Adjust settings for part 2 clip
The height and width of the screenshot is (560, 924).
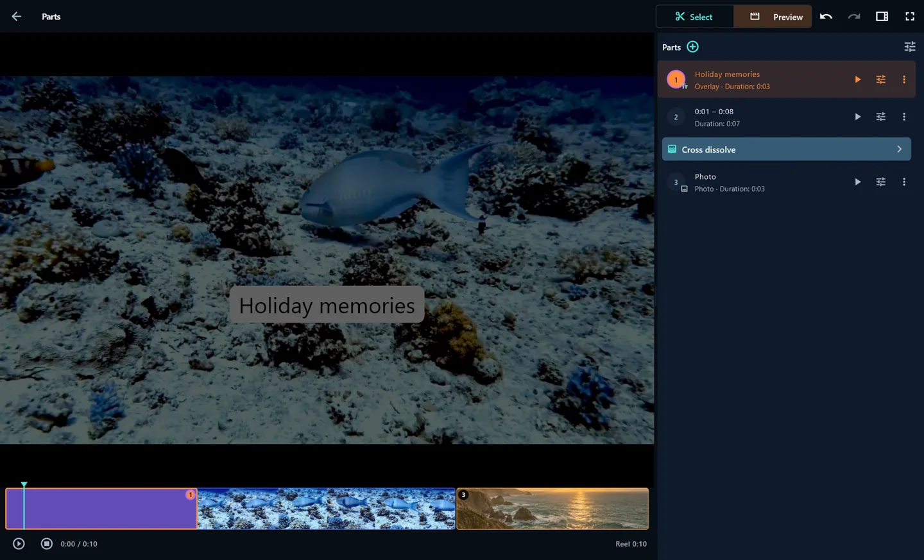[880, 117]
